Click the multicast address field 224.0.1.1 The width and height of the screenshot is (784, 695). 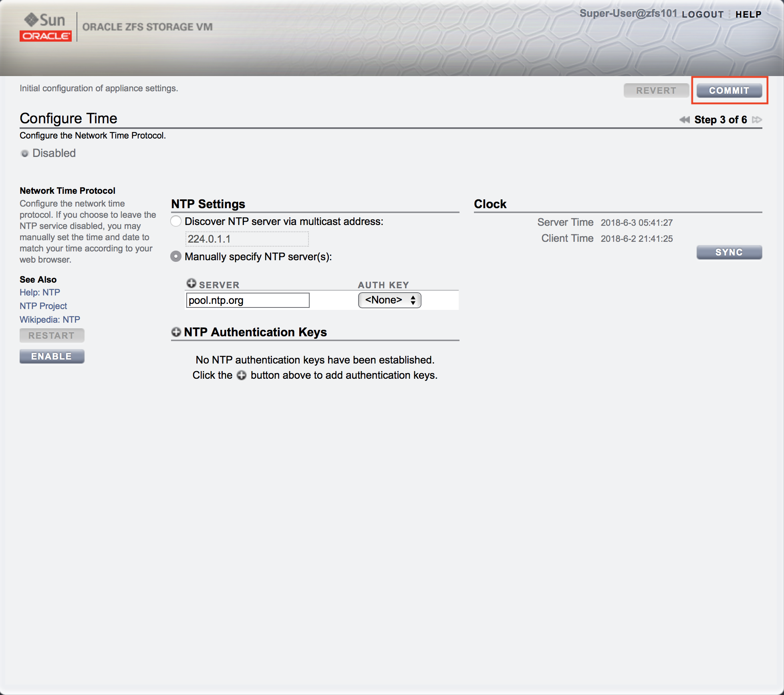coord(247,239)
